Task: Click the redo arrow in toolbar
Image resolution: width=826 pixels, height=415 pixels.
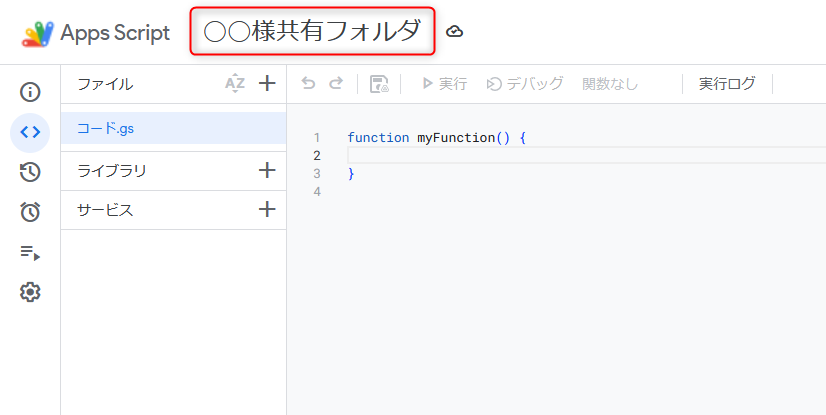Action: click(x=336, y=84)
